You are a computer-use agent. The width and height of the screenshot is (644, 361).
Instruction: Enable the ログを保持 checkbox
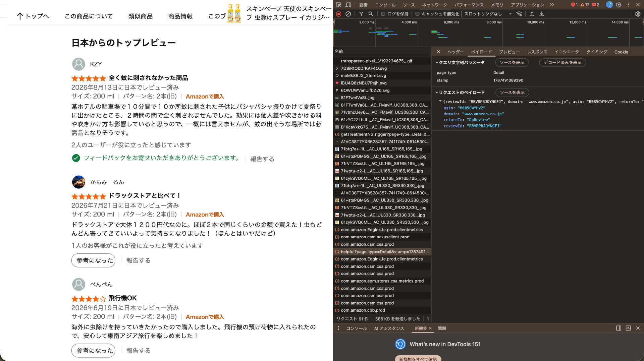click(x=383, y=14)
